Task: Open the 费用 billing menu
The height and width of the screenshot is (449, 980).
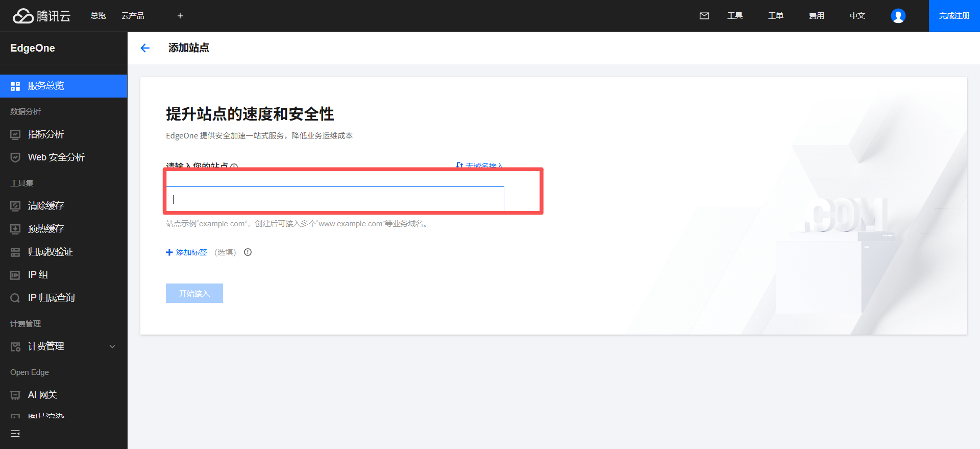Action: [817, 16]
